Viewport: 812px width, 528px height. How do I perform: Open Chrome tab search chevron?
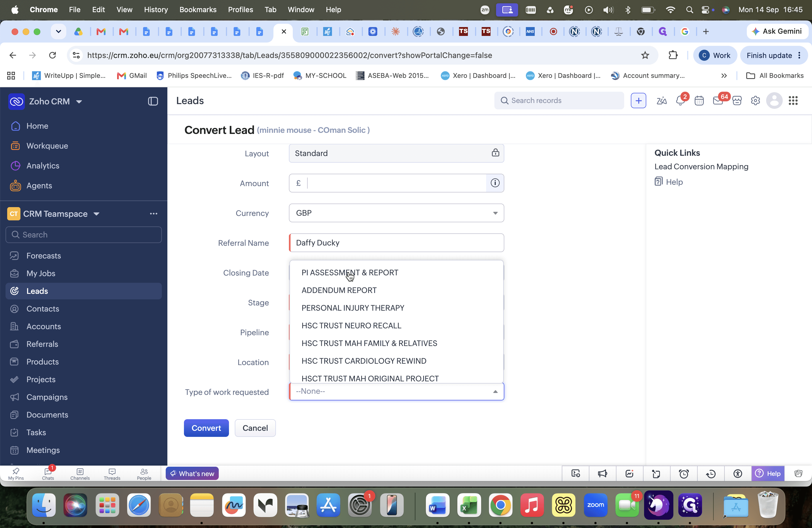click(x=58, y=32)
